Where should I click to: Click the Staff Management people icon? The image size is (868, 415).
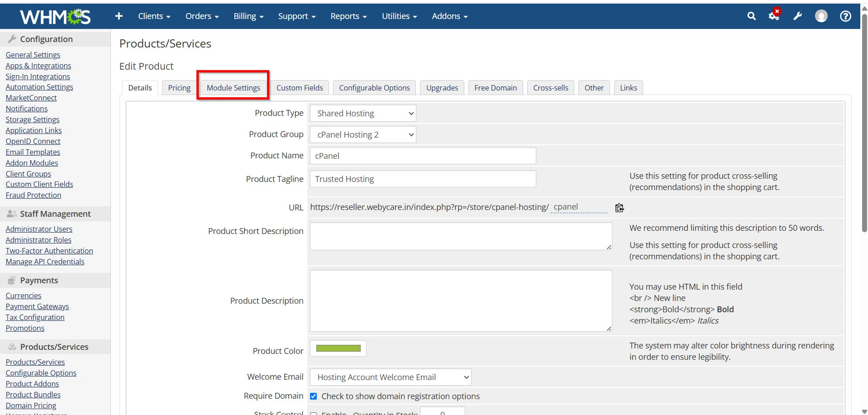(x=12, y=214)
